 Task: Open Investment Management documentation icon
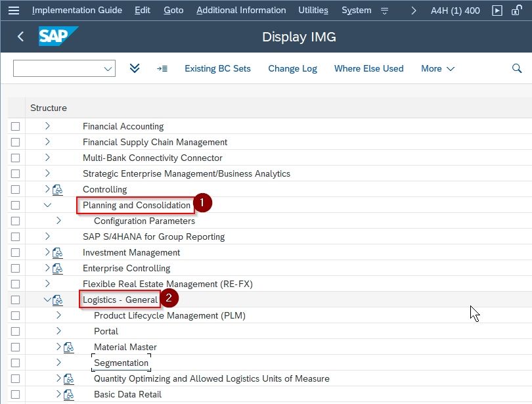click(58, 253)
